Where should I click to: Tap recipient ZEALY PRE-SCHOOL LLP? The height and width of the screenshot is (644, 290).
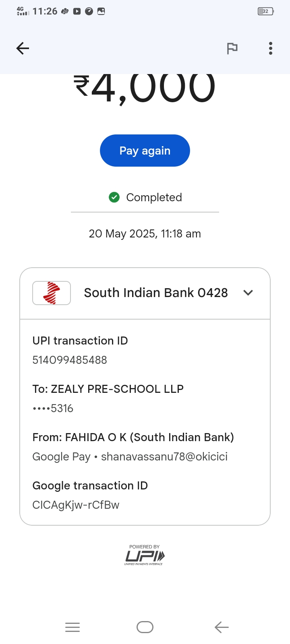pyautogui.click(x=108, y=389)
